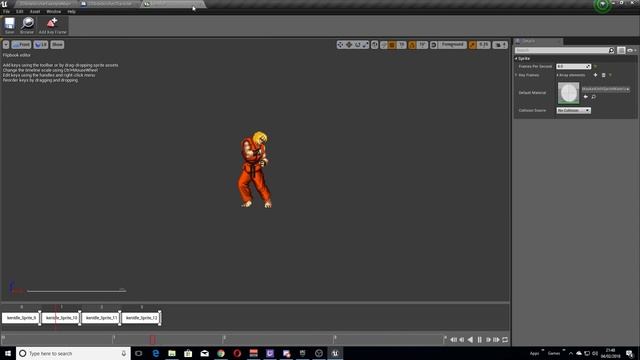Expand the Key Frames array
The image size is (640, 360).
[516, 75]
